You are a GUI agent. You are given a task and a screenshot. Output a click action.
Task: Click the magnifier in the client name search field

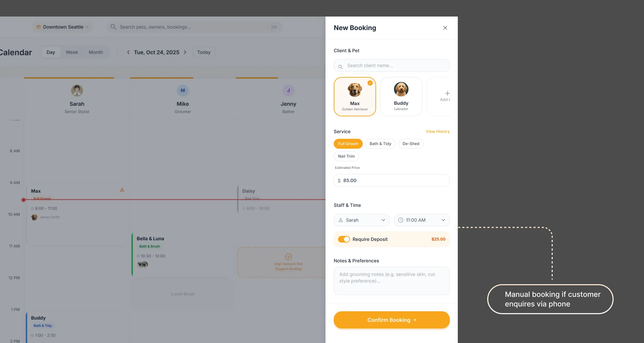(x=341, y=66)
